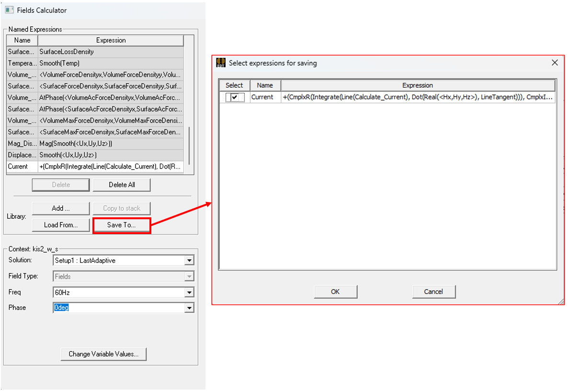Viewport: 568px width, 392px height.
Task: Click the Named Expressions list scrollbar
Action: pyautogui.click(x=190, y=144)
